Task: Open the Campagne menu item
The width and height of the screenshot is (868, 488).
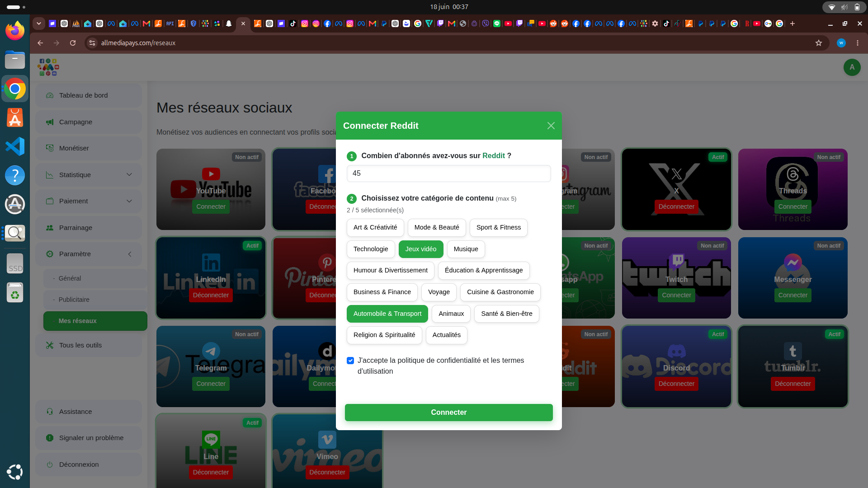Action: pyautogui.click(x=89, y=122)
